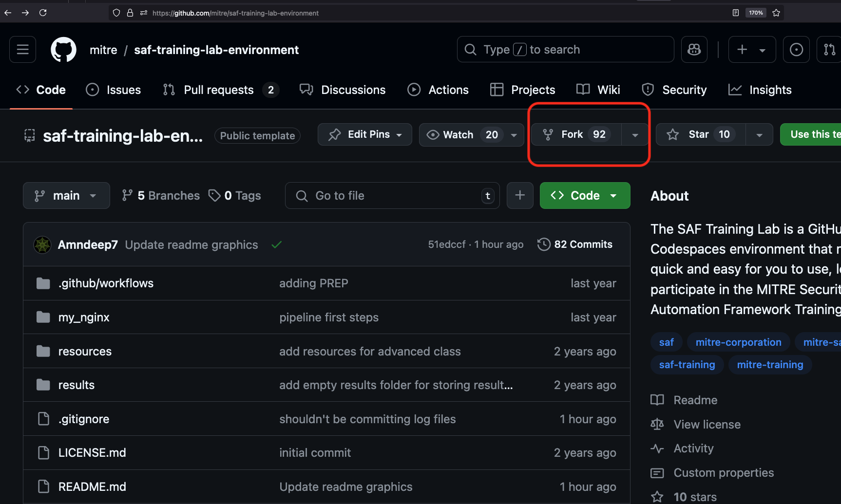The width and height of the screenshot is (841, 504).
Task: Open the hamburger navigation menu
Action: tap(22, 50)
